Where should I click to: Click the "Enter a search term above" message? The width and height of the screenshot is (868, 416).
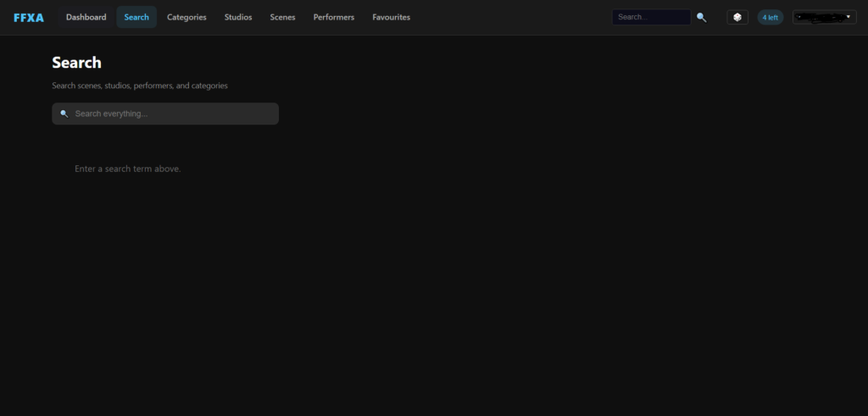click(x=128, y=169)
